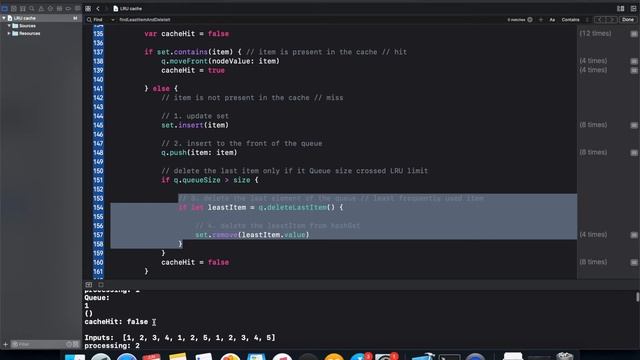Open the Project navigator icon

click(5, 8)
